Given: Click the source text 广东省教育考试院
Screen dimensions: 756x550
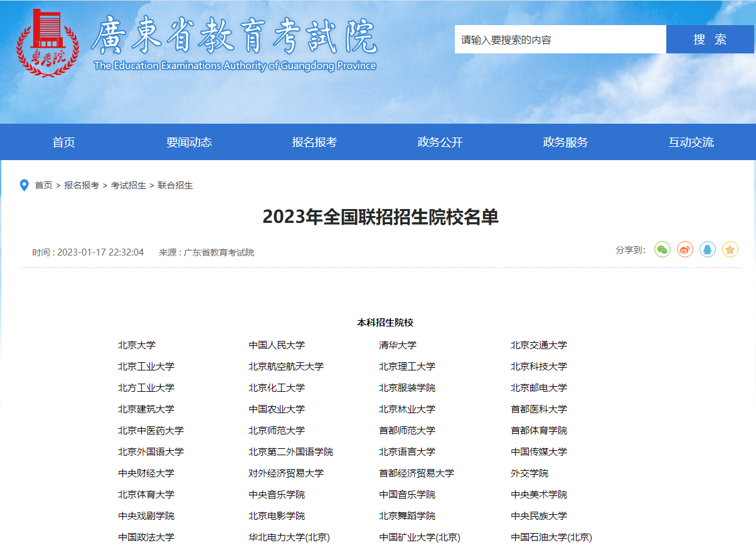Looking at the screenshot, I should (x=219, y=252).
